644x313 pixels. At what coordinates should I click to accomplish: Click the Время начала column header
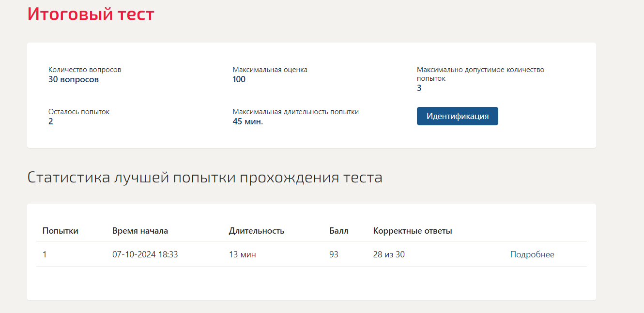point(140,231)
